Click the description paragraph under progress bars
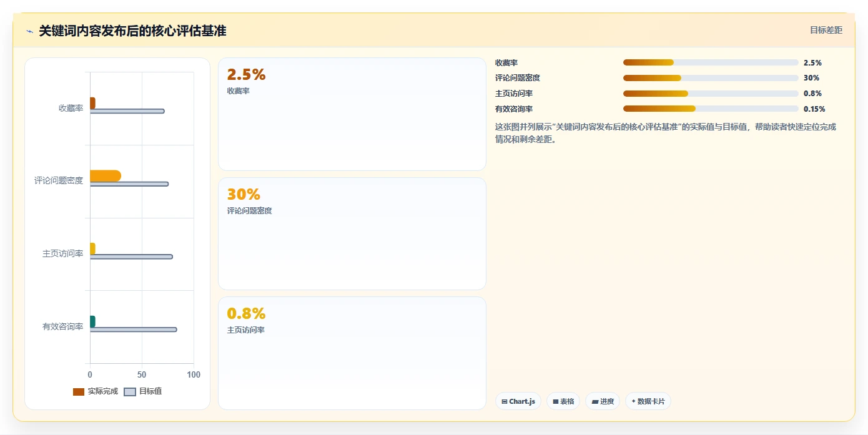Image resolution: width=868 pixels, height=435 pixels. click(x=666, y=133)
